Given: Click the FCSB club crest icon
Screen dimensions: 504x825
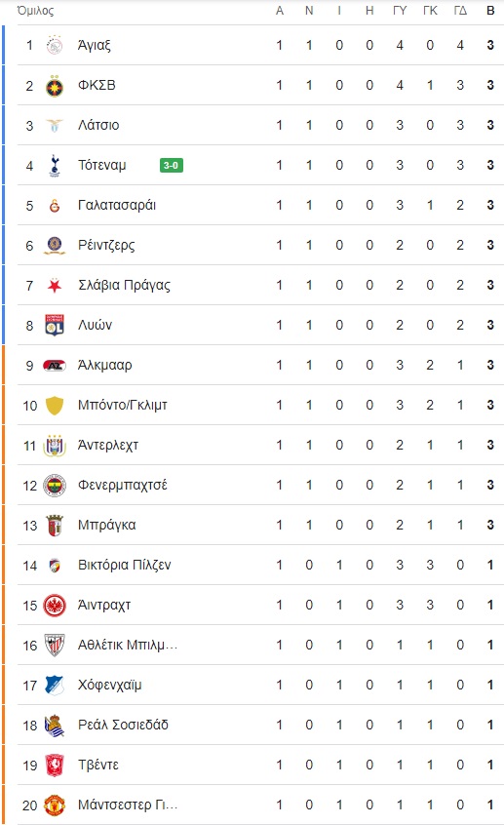Looking at the screenshot, I should pos(55,85).
